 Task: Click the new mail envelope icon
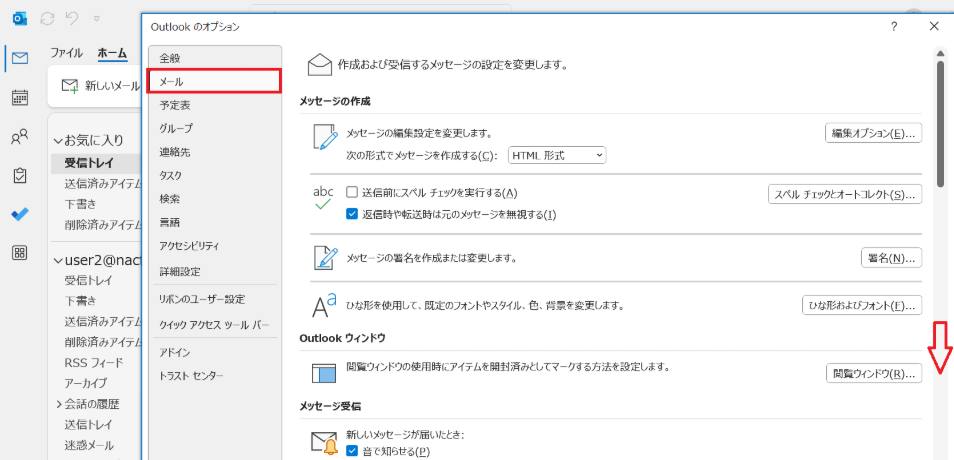pyautogui.click(x=71, y=86)
